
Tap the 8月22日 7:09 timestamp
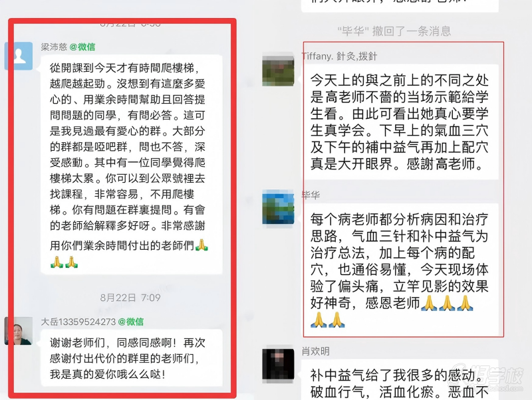pos(130,298)
